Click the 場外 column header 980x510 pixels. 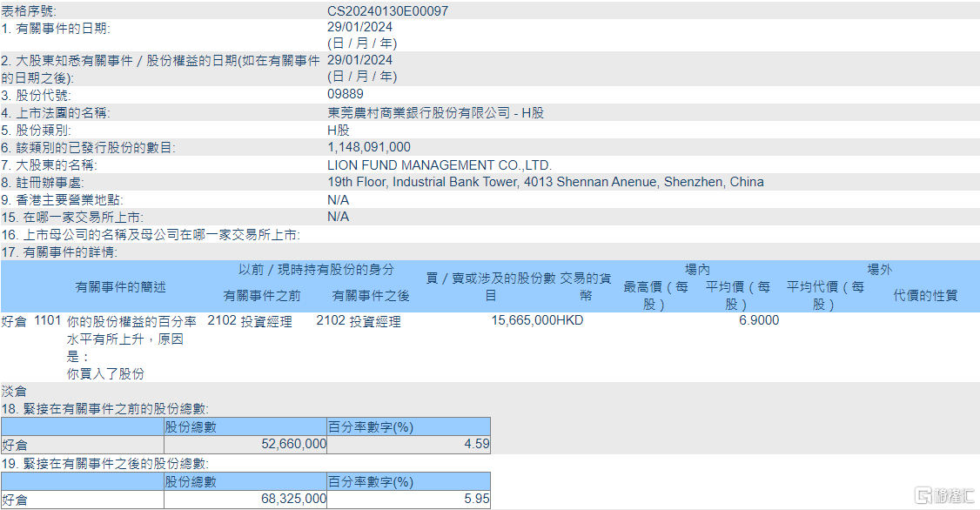tap(879, 270)
